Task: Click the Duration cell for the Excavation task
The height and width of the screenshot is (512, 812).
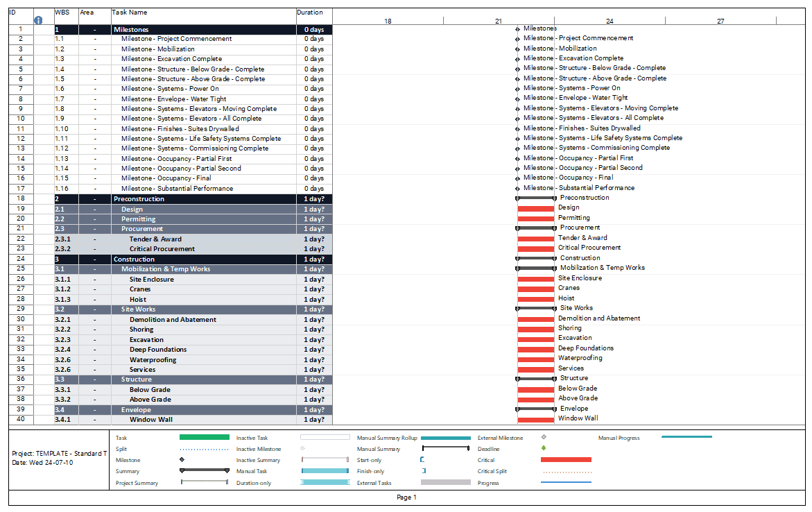Action: coord(313,339)
